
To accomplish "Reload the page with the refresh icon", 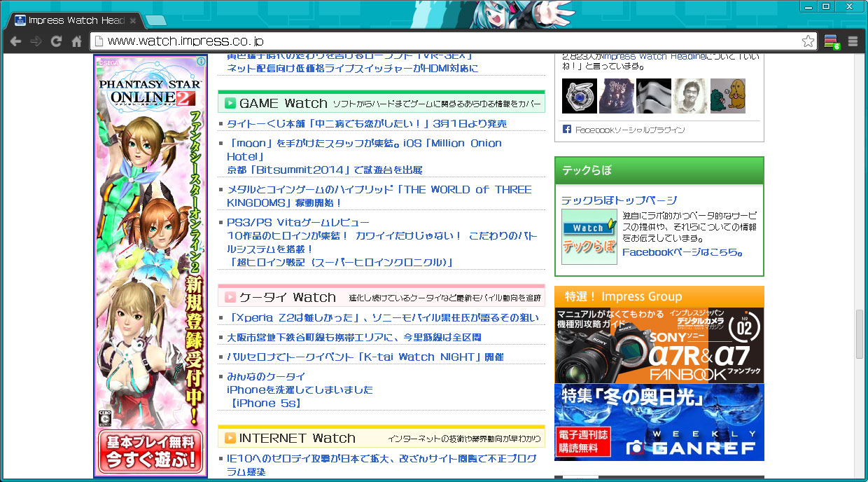I will tap(57, 41).
